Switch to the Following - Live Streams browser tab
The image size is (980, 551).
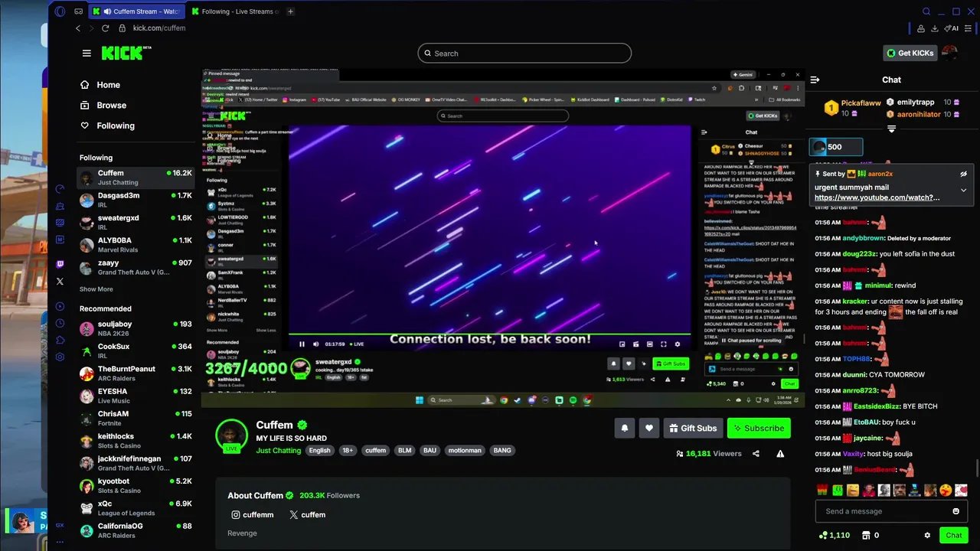234,11
